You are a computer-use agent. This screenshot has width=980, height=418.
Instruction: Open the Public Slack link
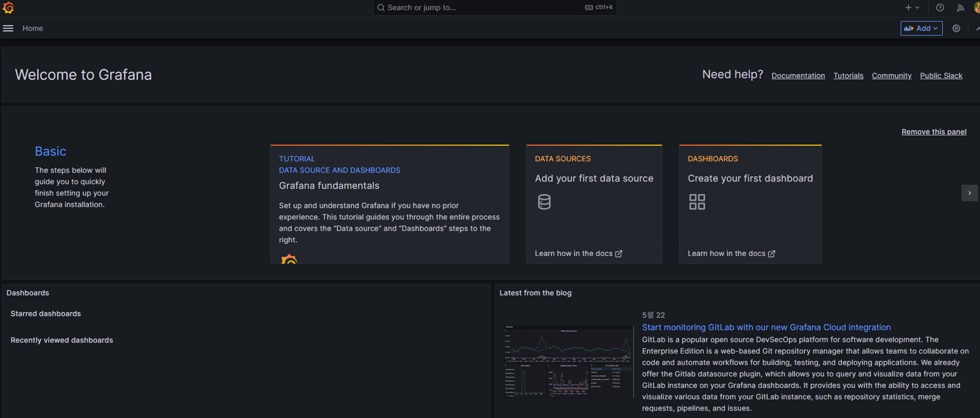pyautogui.click(x=941, y=75)
